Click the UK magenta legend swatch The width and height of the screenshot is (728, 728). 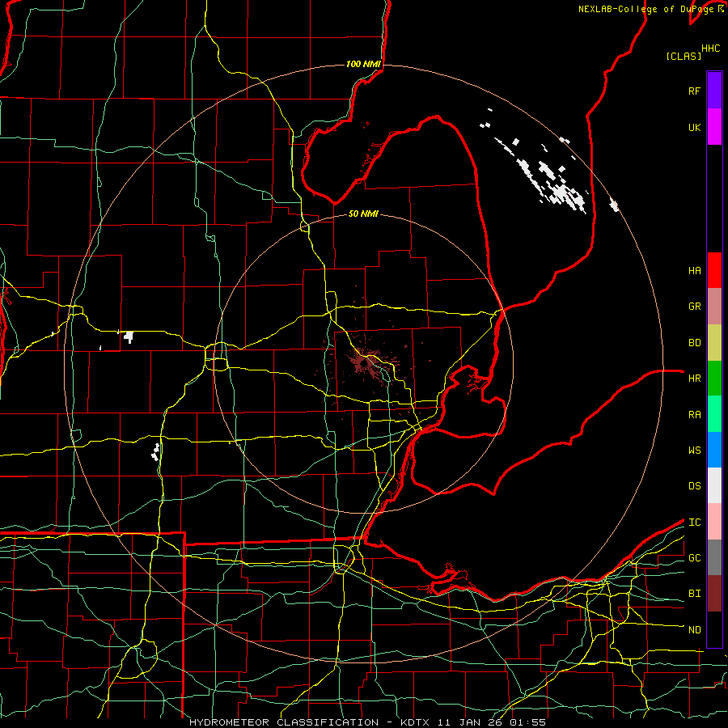[x=714, y=127]
